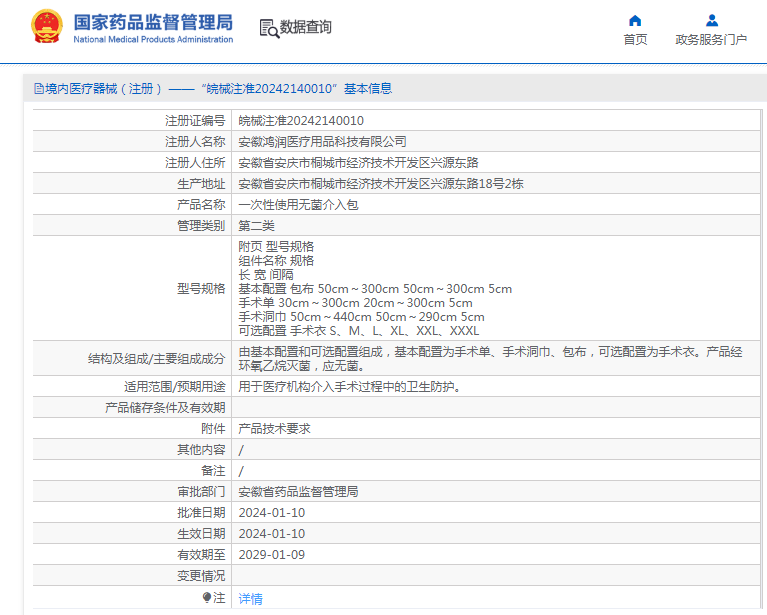The height and width of the screenshot is (615, 767).
Task: Select the 手术单 30cm～300cm specification line
Action: (355, 303)
